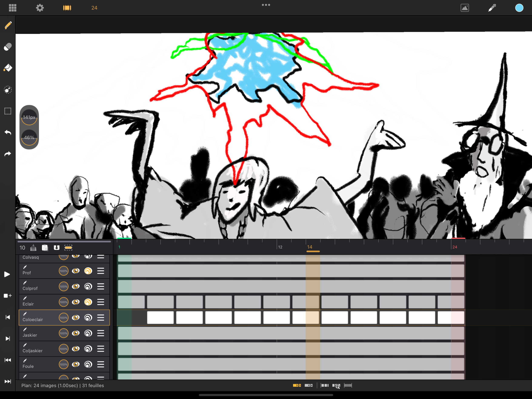This screenshot has width=532, height=399.
Task: Open the Coloeclair layer options menu
Action: (100, 318)
